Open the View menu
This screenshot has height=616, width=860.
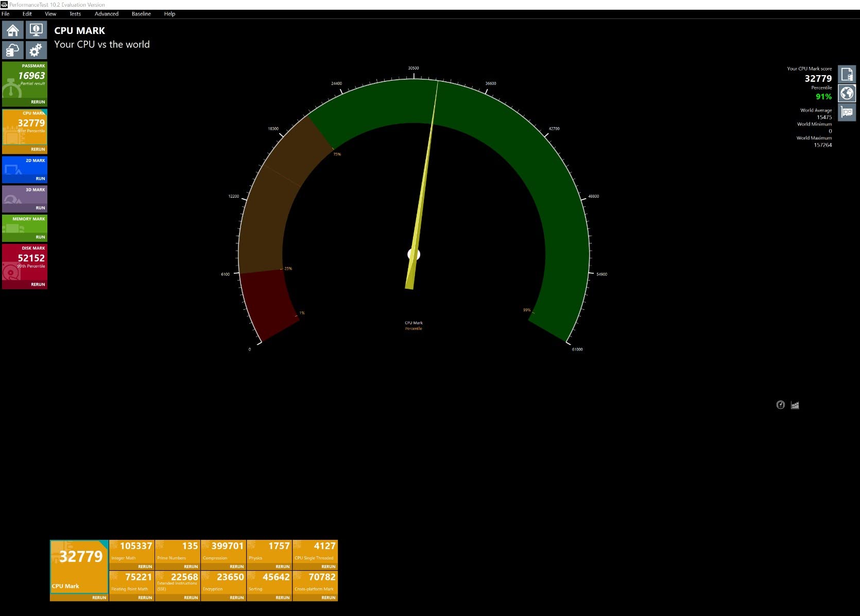pyautogui.click(x=50, y=14)
